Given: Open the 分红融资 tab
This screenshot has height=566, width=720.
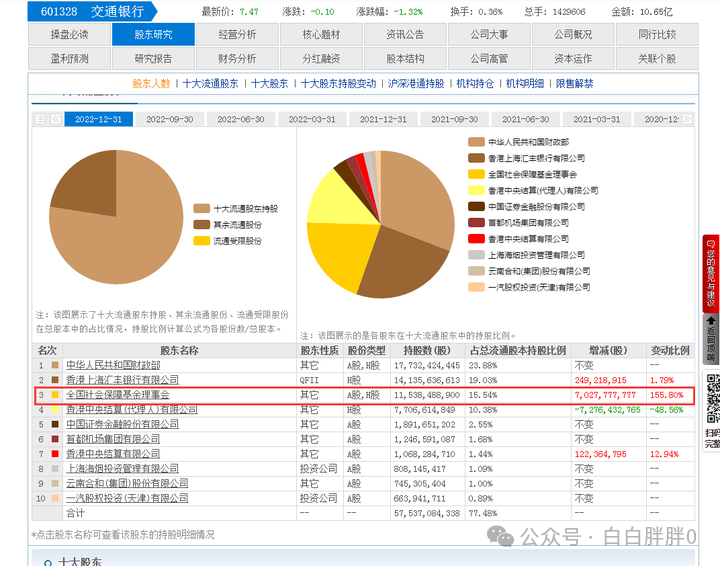Looking at the screenshot, I should pos(321,59).
